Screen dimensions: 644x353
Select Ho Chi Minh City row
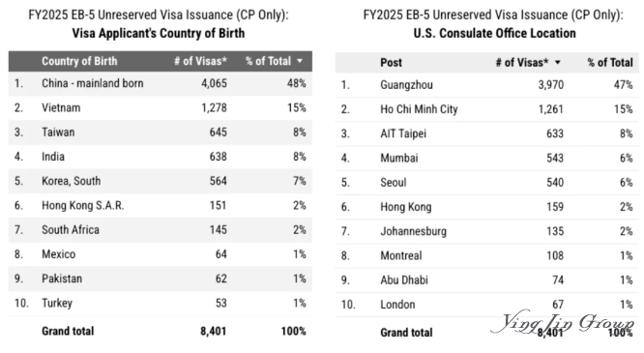click(487, 109)
